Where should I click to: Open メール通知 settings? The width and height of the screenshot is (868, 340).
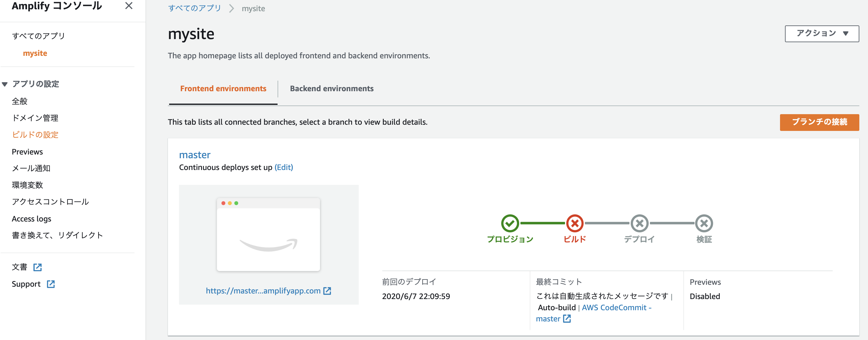[31, 168]
